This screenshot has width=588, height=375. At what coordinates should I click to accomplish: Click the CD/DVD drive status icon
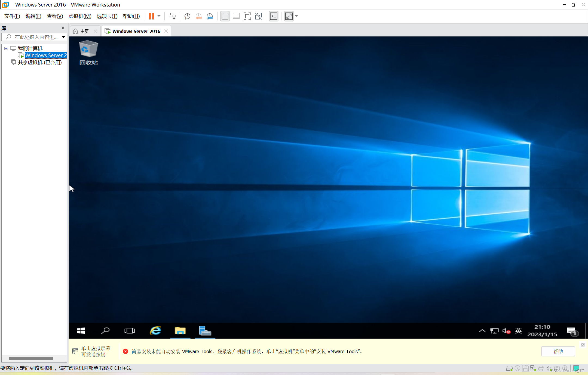click(517, 368)
